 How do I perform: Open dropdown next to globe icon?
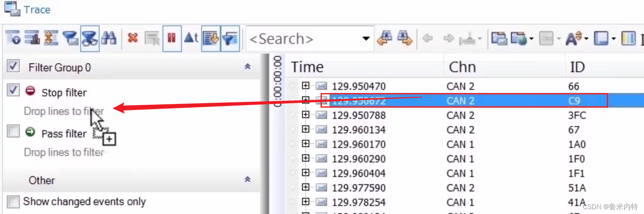tap(531, 39)
